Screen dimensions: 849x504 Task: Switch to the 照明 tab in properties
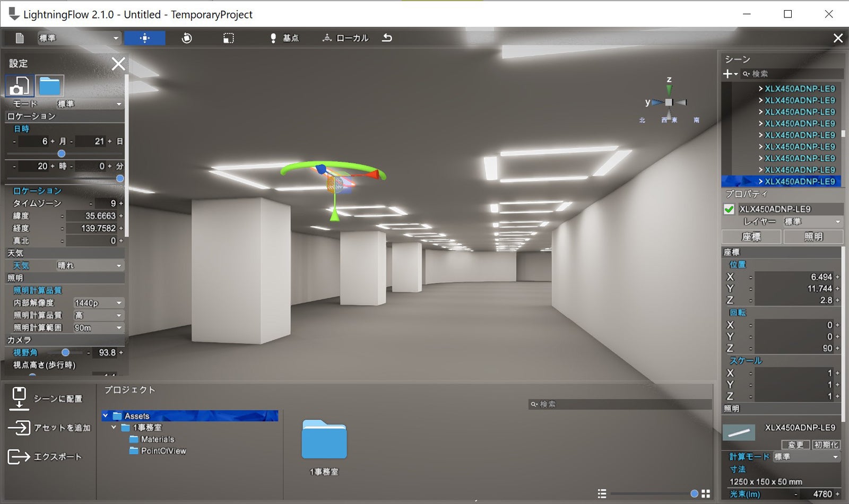[813, 237]
